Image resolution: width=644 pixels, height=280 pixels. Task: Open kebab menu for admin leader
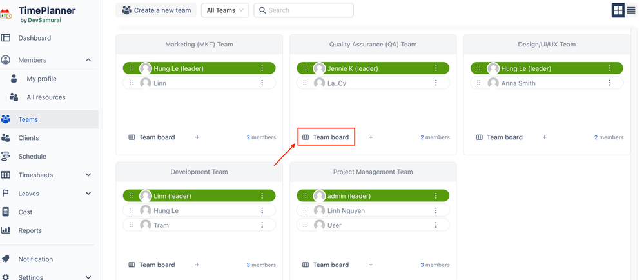click(x=436, y=196)
